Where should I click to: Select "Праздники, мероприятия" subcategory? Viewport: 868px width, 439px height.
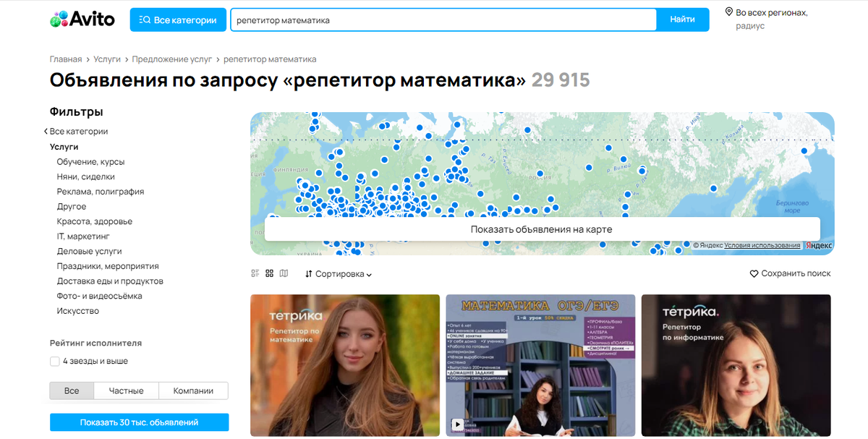click(108, 266)
